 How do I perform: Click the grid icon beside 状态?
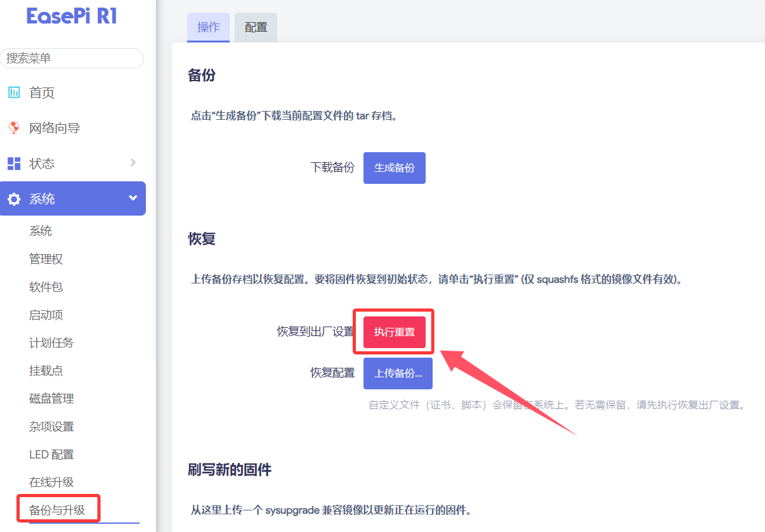coord(14,164)
